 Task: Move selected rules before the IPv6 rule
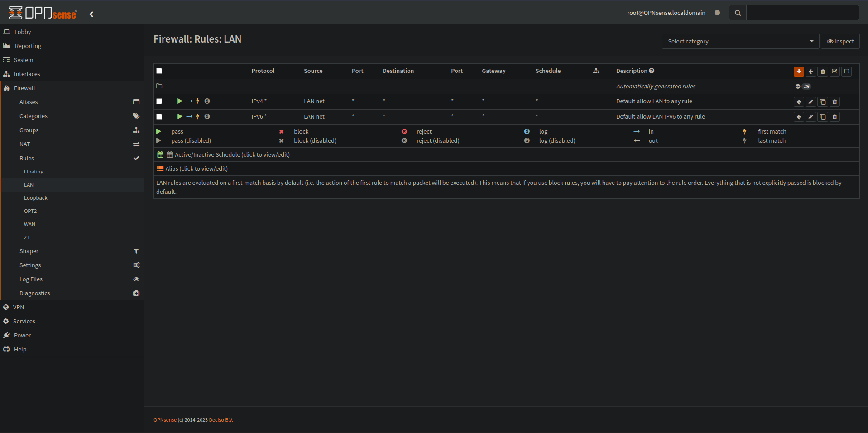point(799,117)
